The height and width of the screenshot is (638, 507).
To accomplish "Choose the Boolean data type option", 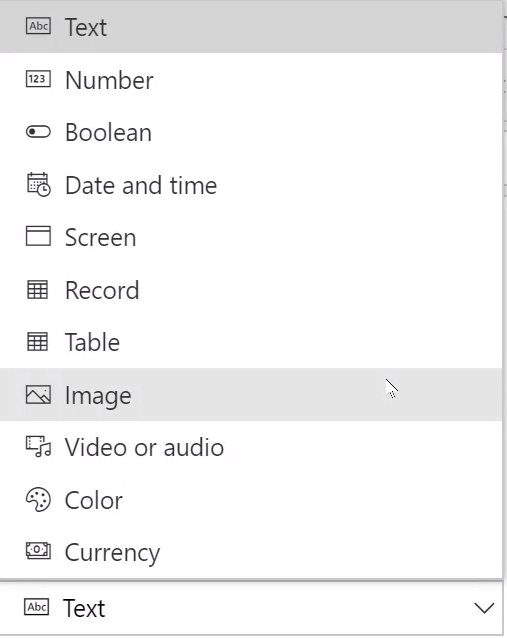I will coord(251,132).
